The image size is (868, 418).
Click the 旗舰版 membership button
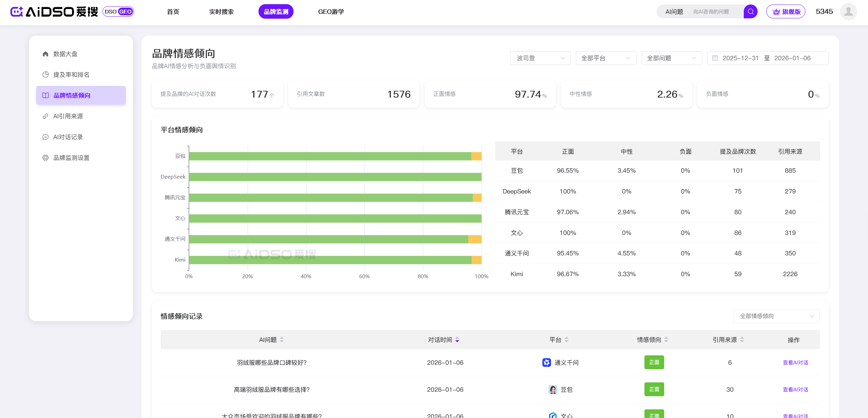pos(786,12)
